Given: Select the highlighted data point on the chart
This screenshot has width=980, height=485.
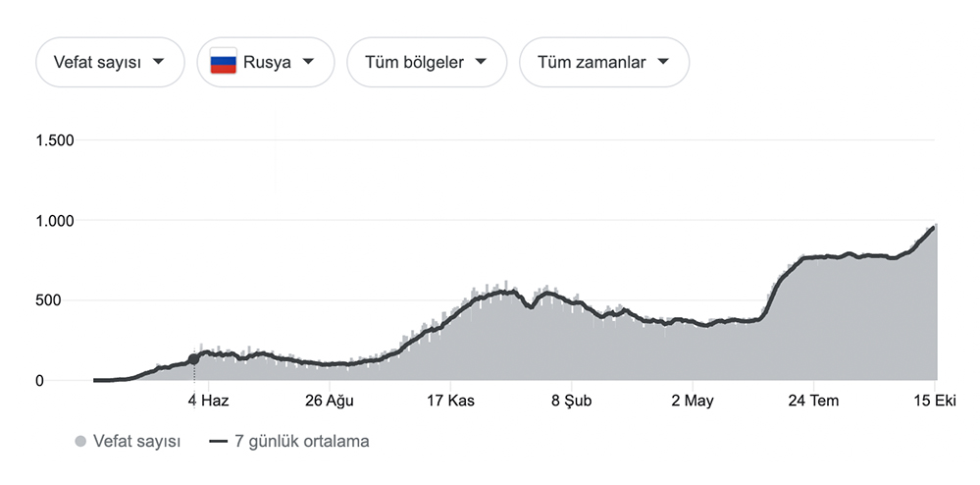Looking at the screenshot, I should click(x=193, y=359).
